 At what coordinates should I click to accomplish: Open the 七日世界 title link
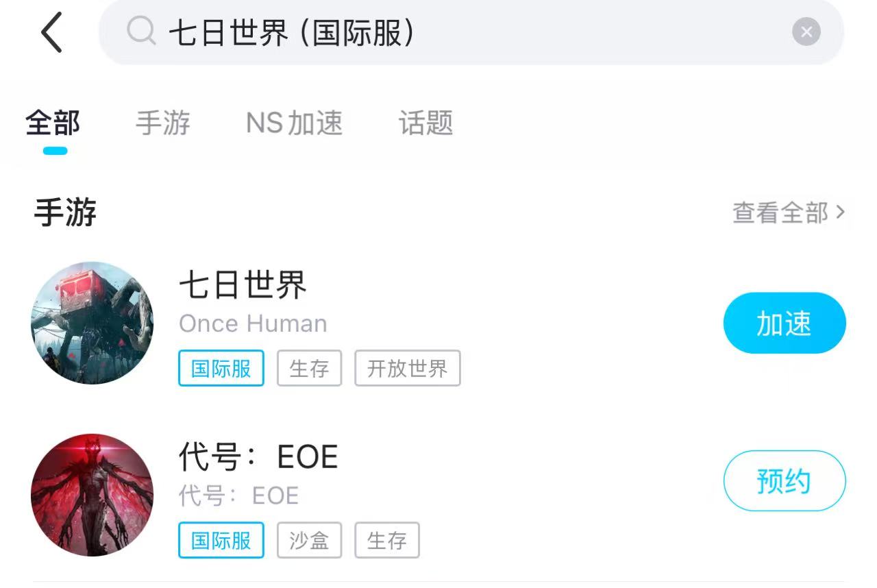click(243, 285)
